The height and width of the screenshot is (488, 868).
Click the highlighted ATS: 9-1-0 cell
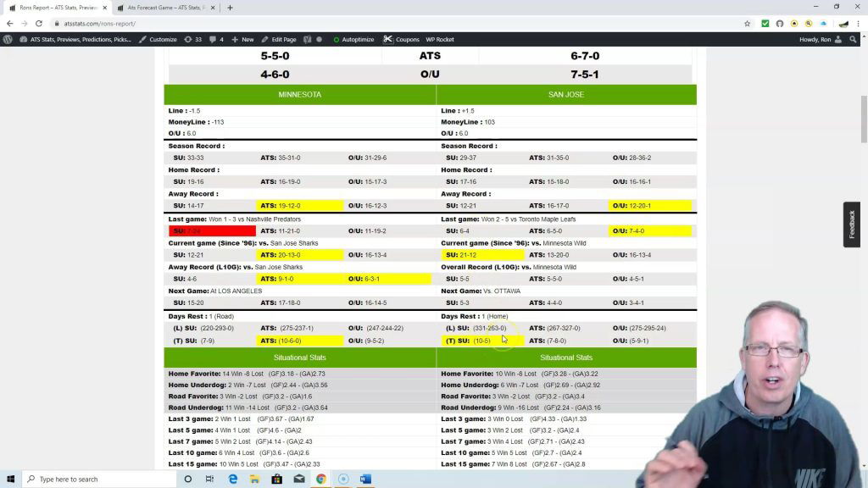tap(299, 279)
